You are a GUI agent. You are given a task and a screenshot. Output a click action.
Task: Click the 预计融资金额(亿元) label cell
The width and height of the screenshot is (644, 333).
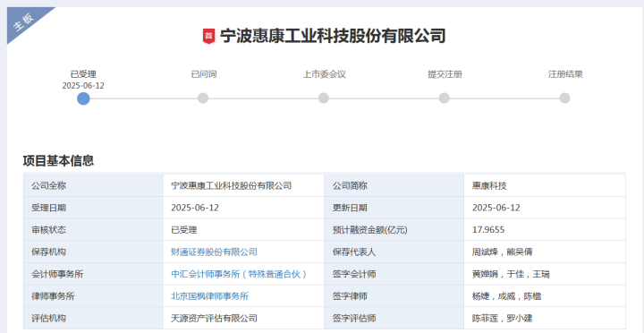tap(394, 230)
